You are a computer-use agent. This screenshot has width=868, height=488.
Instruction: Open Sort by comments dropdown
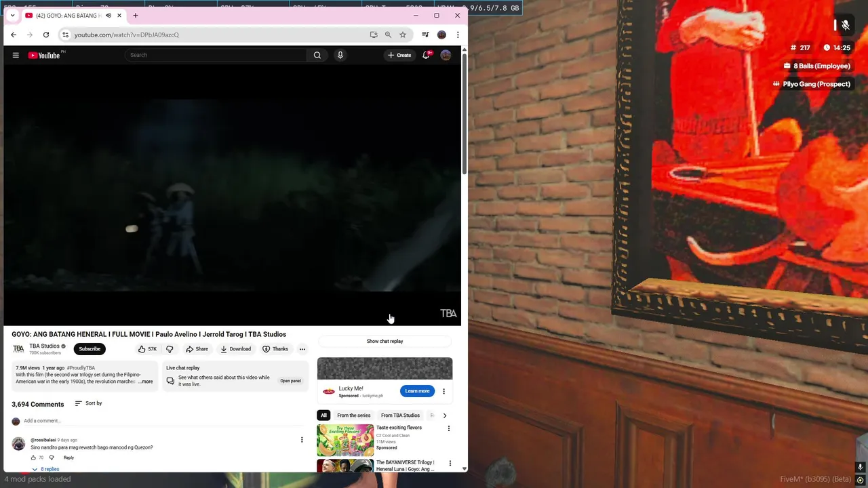click(88, 403)
